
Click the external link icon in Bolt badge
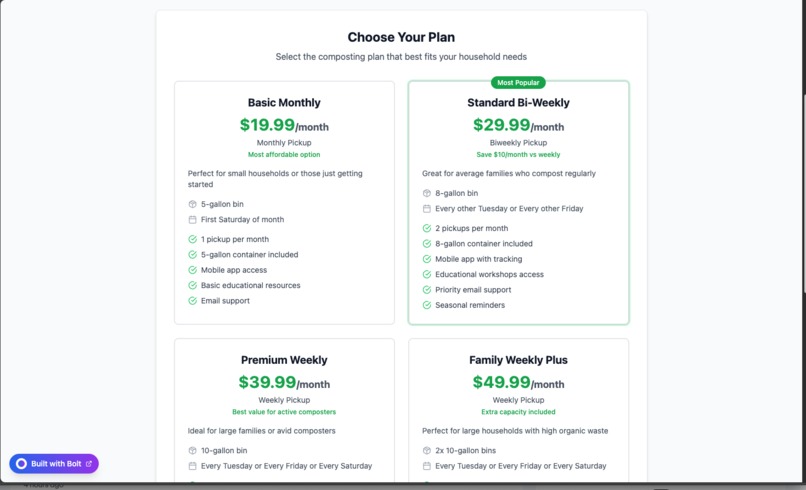click(x=89, y=464)
